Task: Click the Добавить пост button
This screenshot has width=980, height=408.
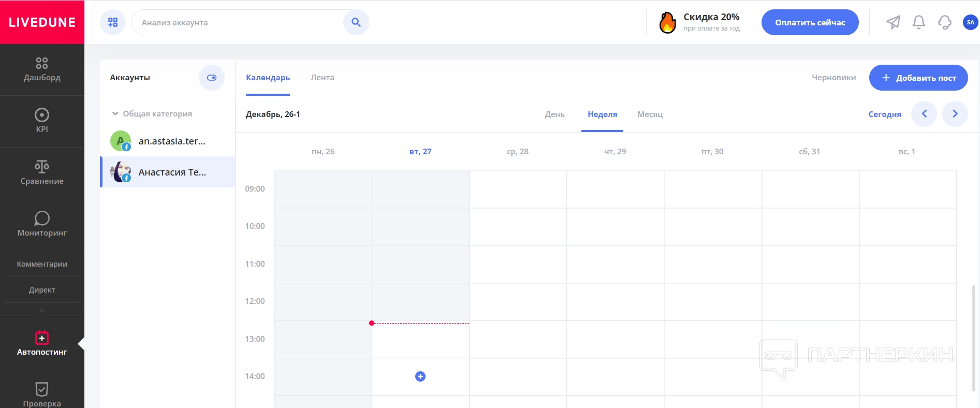Action: (x=918, y=78)
